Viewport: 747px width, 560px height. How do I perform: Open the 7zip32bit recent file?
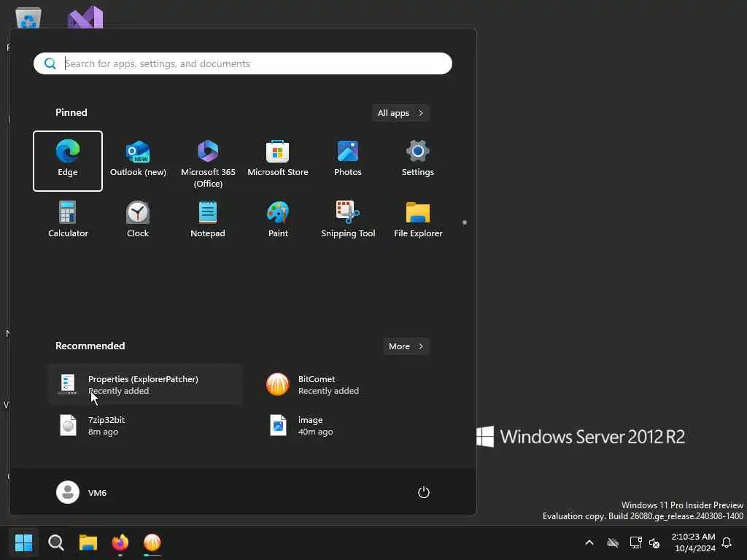click(145, 425)
